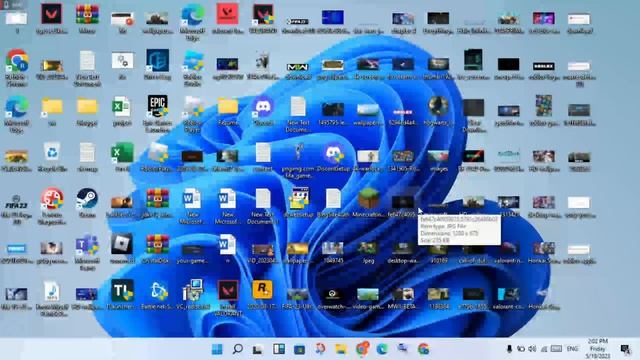The width and height of the screenshot is (640, 360).
Task: Select the jpeg image file
Action: click(x=368, y=248)
